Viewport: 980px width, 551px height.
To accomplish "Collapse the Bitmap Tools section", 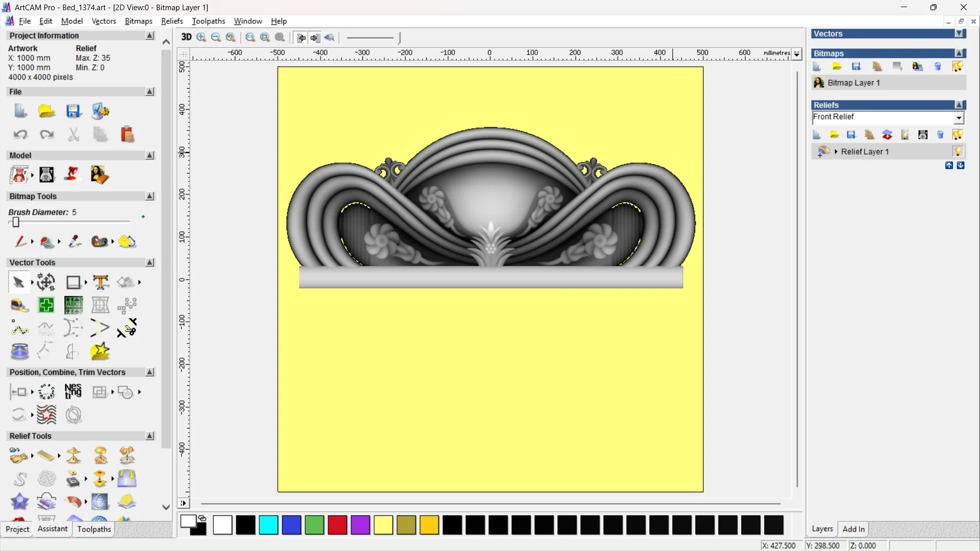I will click(150, 196).
